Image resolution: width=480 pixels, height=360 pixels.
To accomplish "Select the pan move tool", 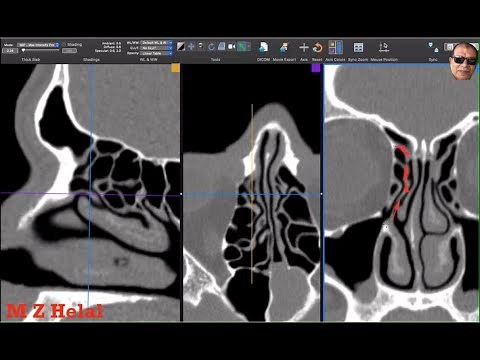I will (x=191, y=46).
